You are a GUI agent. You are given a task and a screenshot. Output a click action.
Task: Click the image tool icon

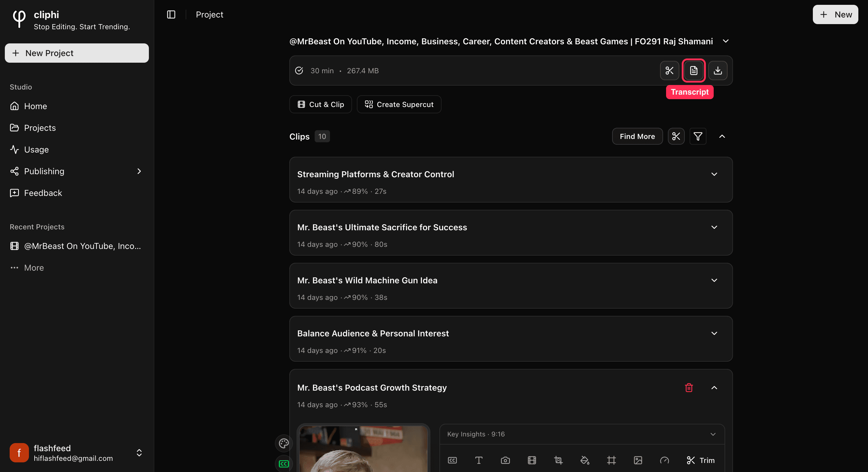pyautogui.click(x=638, y=460)
